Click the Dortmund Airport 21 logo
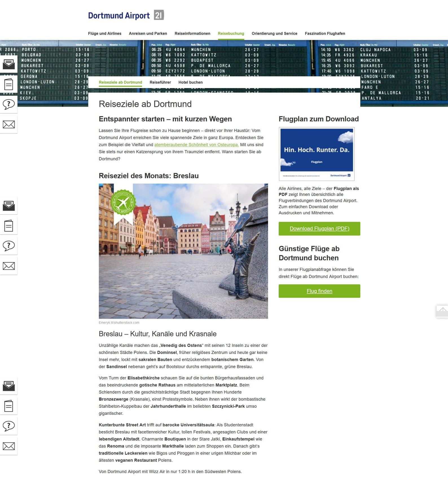 [x=126, y=15]
